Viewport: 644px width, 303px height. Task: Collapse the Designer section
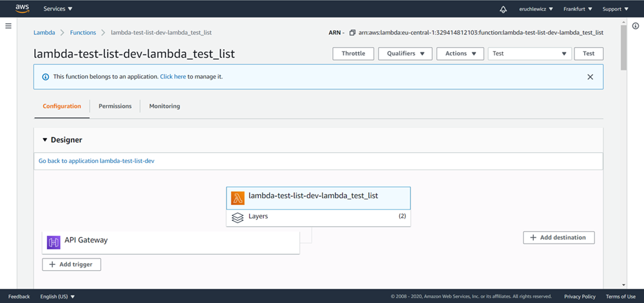(45, 140)
